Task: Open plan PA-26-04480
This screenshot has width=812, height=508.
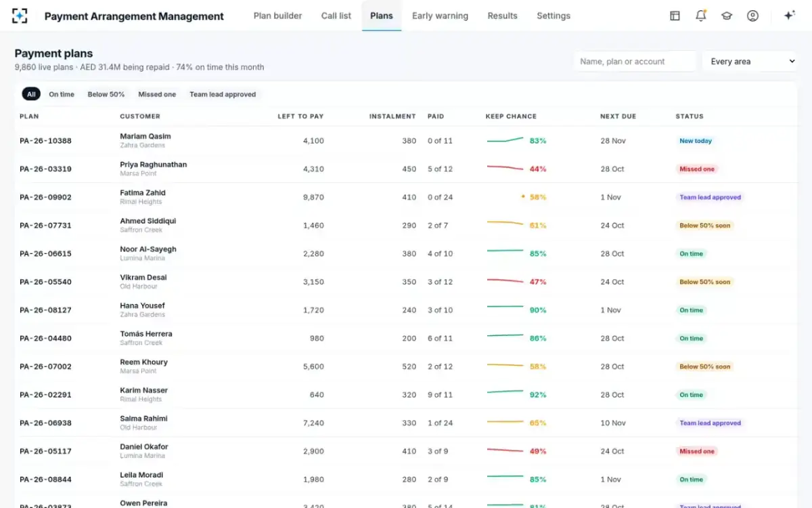Action: (45, 339)
